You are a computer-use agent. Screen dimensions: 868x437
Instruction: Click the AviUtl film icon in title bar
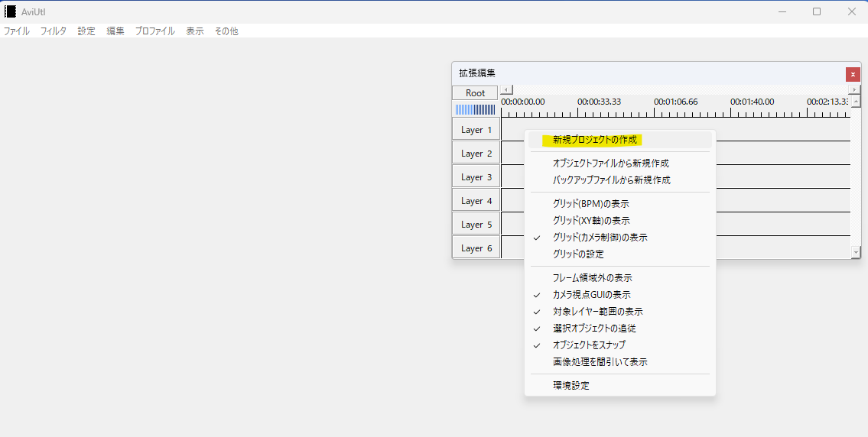10,11
